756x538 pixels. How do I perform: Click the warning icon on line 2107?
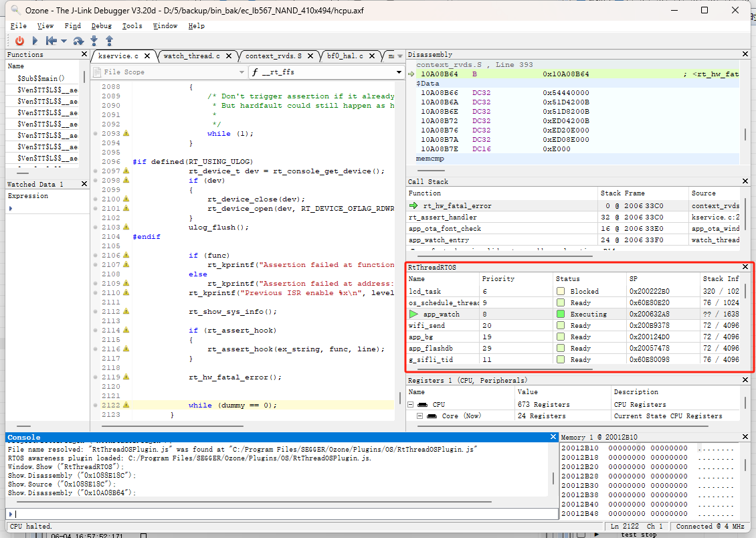point(126,265)
